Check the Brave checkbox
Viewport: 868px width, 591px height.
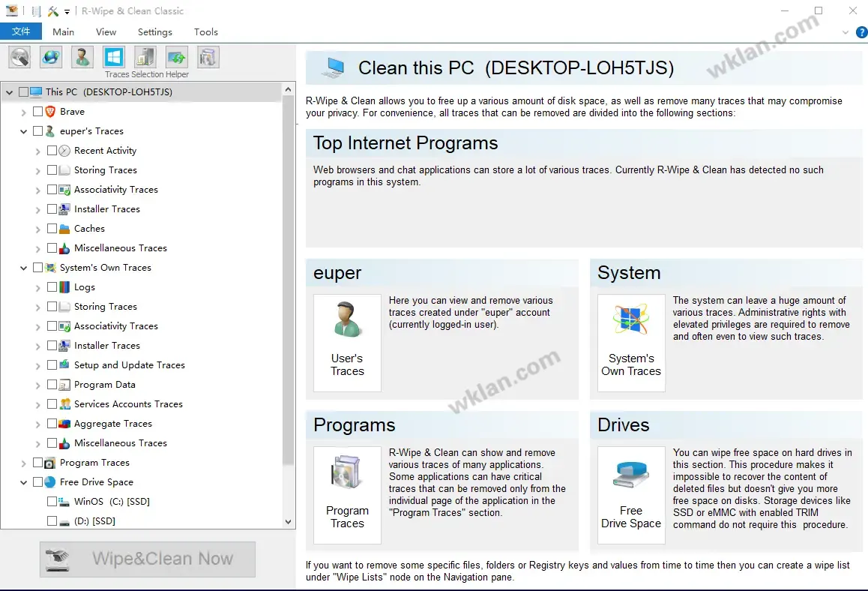(x=37, y=111)
